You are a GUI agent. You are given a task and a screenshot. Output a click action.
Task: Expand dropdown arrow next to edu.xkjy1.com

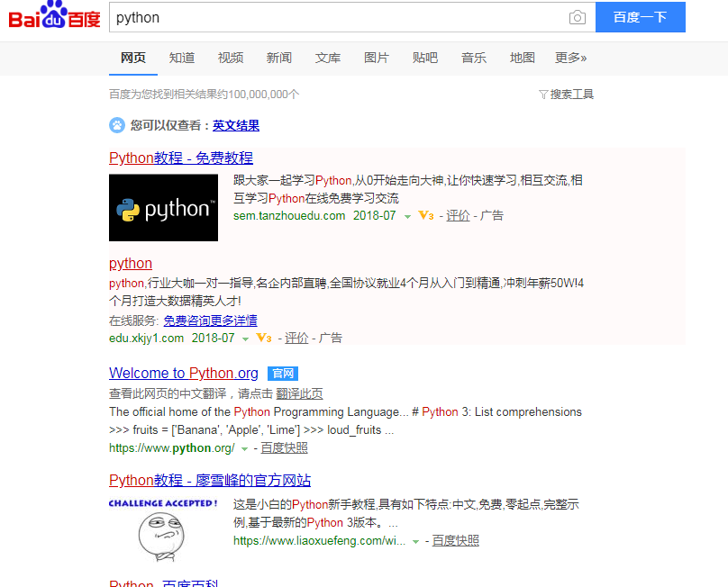pos(246,339)
